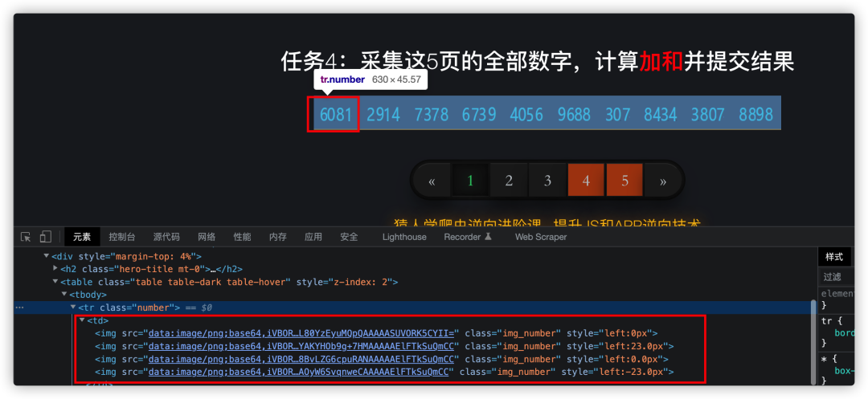Activate the element inspector picker icon
The height and width of the screenshot is (399, 868).
coord(26,237)
